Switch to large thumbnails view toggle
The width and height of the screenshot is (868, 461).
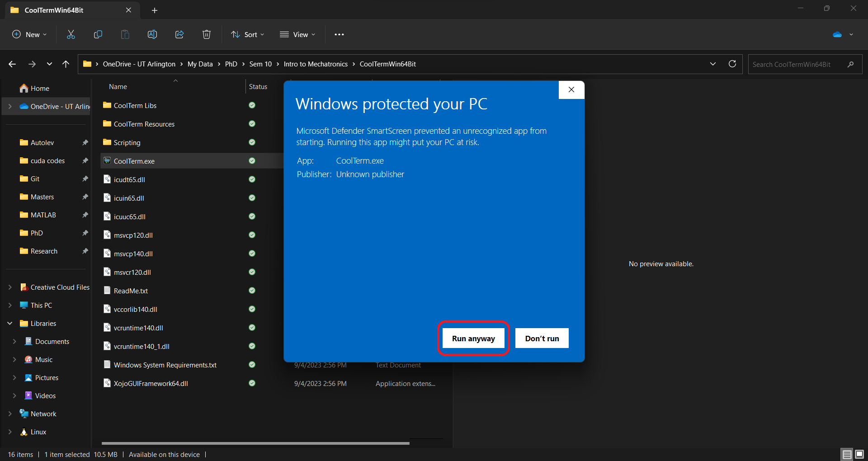click(x=859, y=454)
